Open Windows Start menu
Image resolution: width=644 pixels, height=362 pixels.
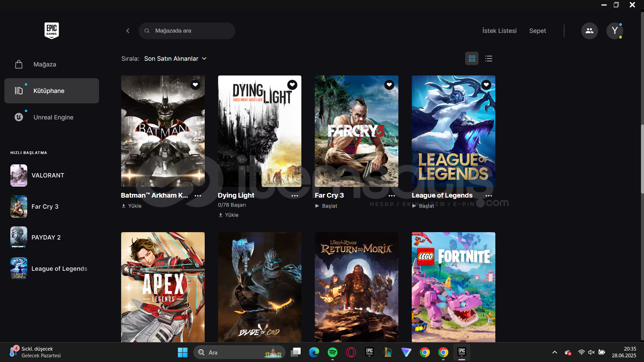pos(183,353)
